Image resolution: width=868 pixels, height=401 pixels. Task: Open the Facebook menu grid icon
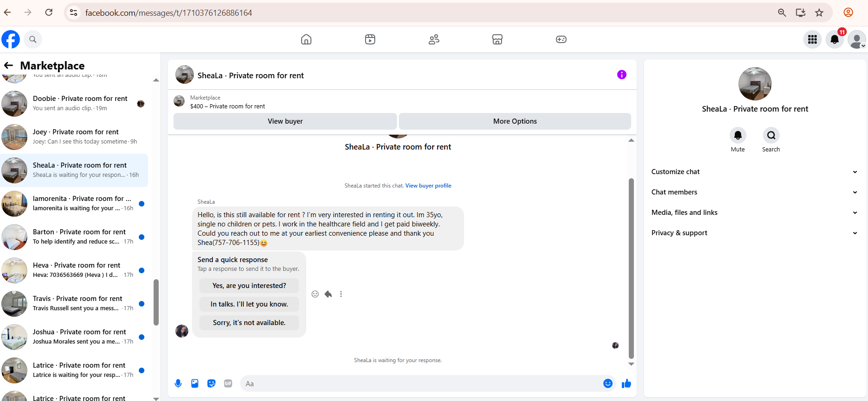point(812,39)
